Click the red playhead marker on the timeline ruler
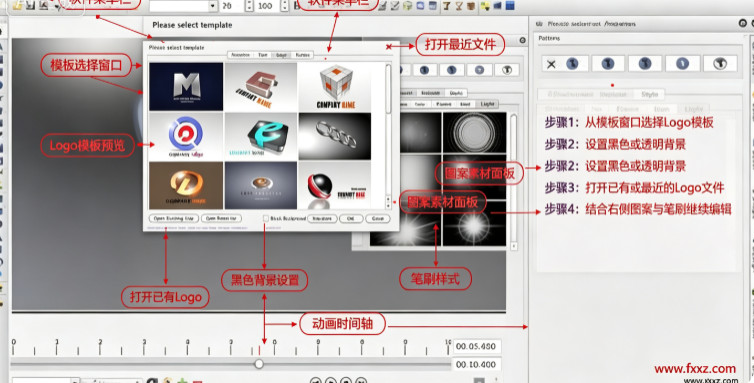 [x=260, y=349]
